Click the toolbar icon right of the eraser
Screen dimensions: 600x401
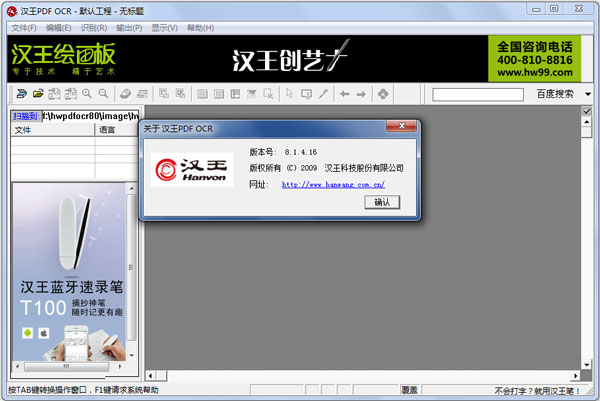[142, 94]
